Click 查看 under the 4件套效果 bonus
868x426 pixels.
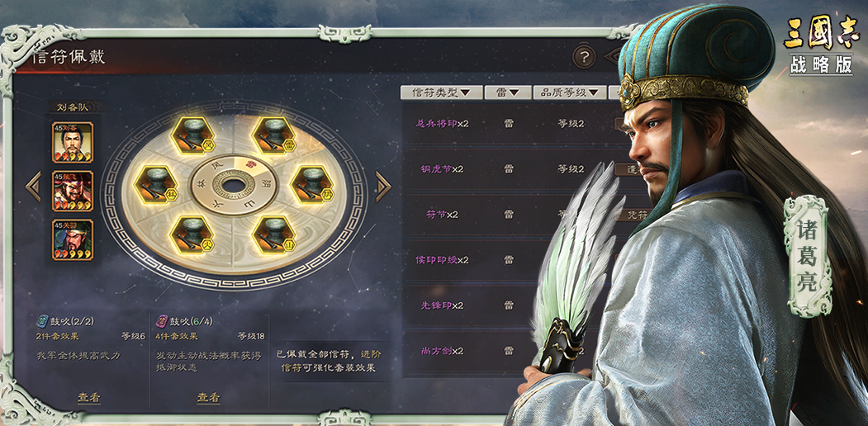coord(209,397)
